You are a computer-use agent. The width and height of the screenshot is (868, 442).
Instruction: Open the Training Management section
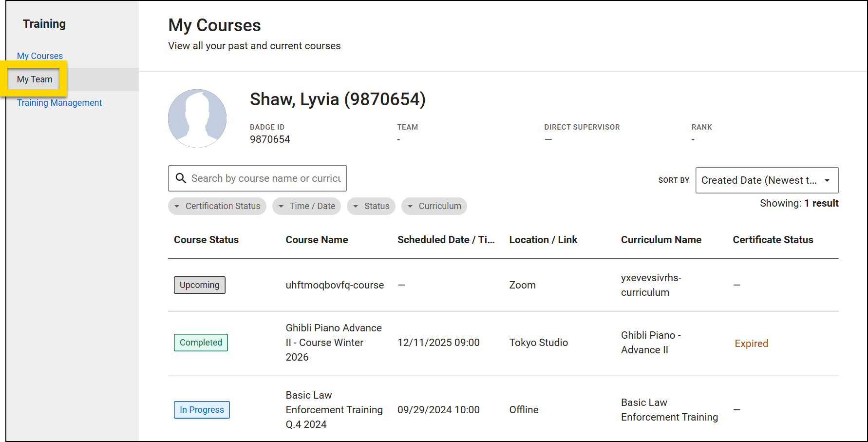[59, 102]
